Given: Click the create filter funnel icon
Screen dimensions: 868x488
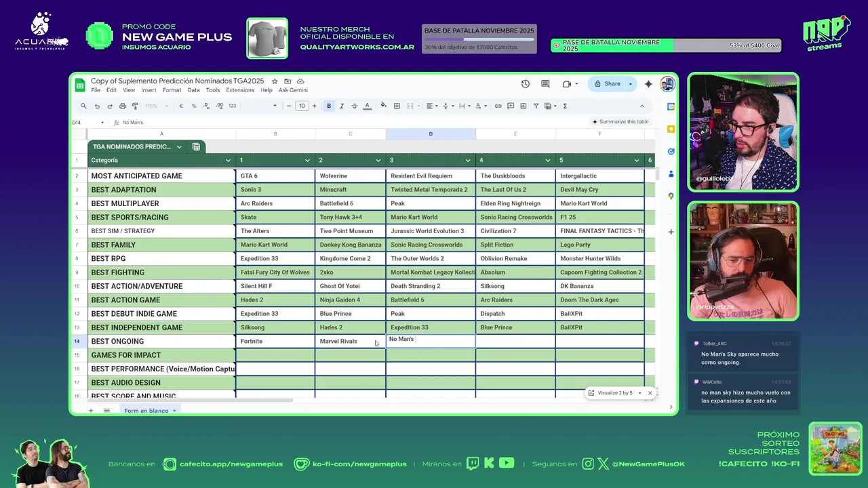Looking at the screenshot, I should click(536, 106).
